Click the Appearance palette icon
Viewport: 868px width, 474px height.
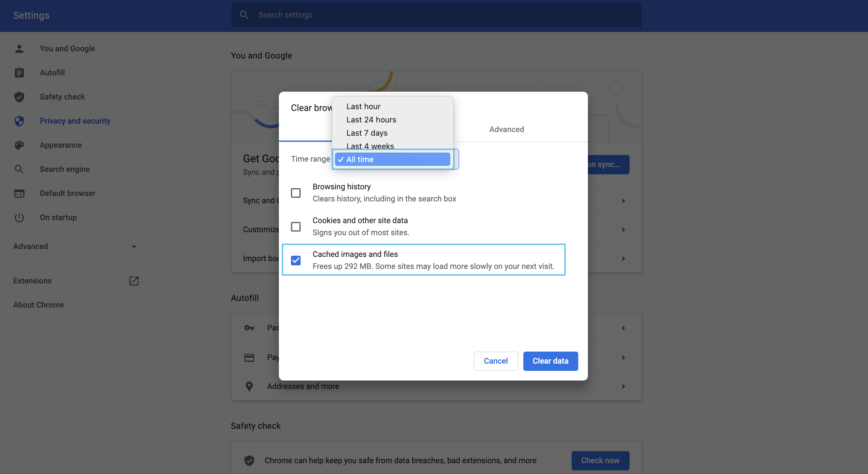(x=19, y=145)
